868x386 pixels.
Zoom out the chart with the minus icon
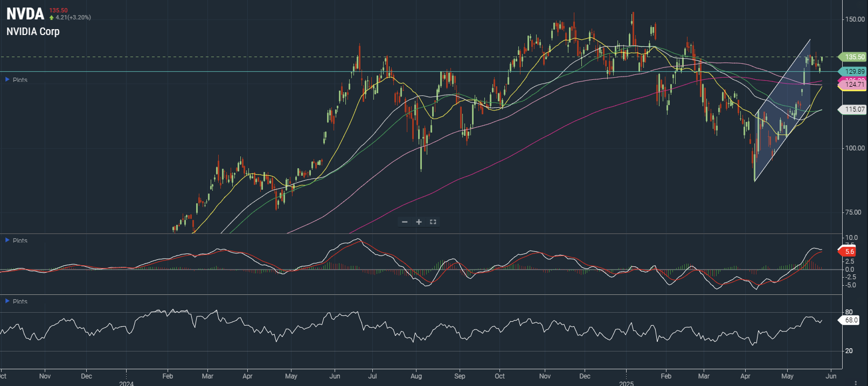[405, 222]
